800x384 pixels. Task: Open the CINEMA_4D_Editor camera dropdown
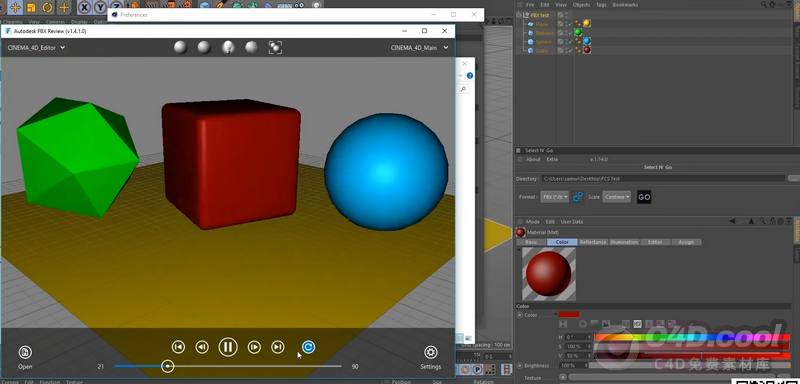point(36,47)
